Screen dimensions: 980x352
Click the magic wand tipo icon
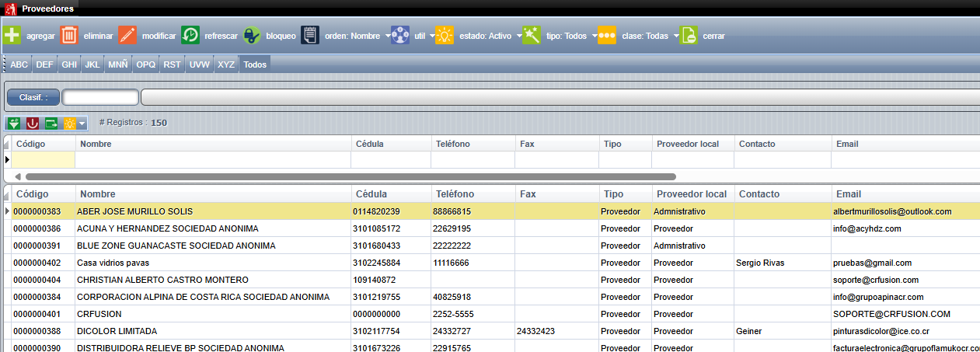[x=532, y=36]
